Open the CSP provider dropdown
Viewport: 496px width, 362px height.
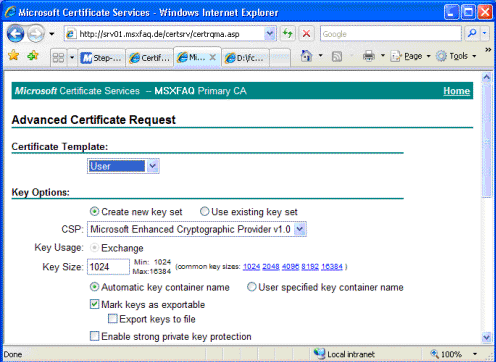(x=197, y=229)
